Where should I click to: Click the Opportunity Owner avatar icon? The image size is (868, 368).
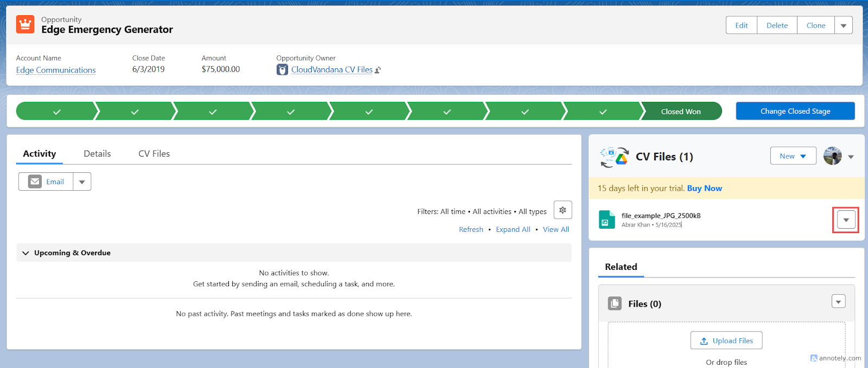pyautogui.click(x=282, y=69)
